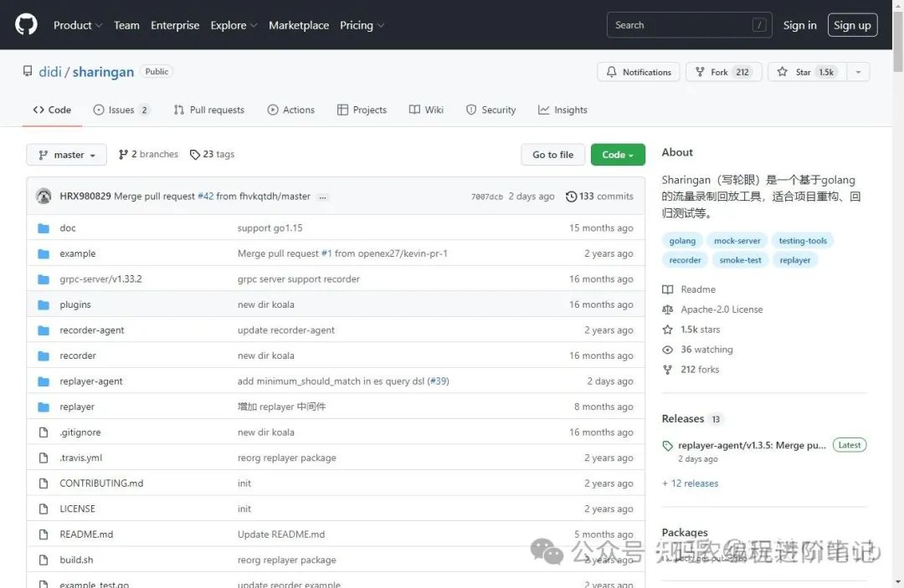The width and height of the screenshot is (904, 588).
Task: Open the plugins folder
Action: click(75, 304)
